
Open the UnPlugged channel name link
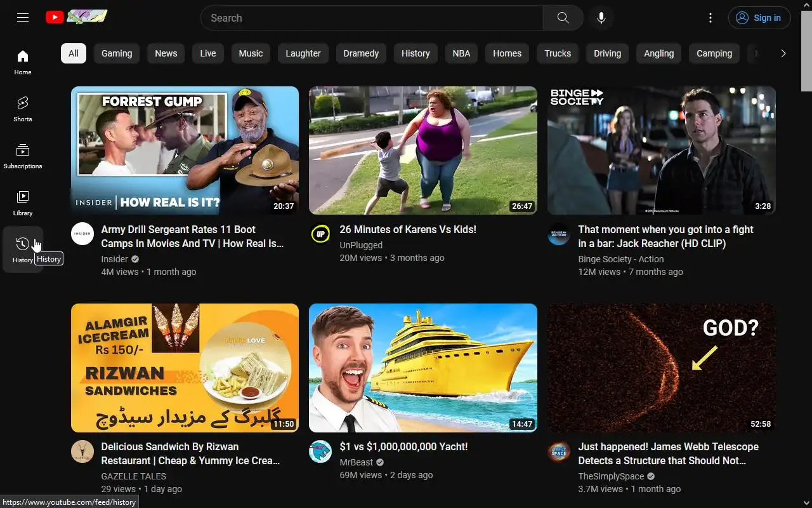point(361,245)
